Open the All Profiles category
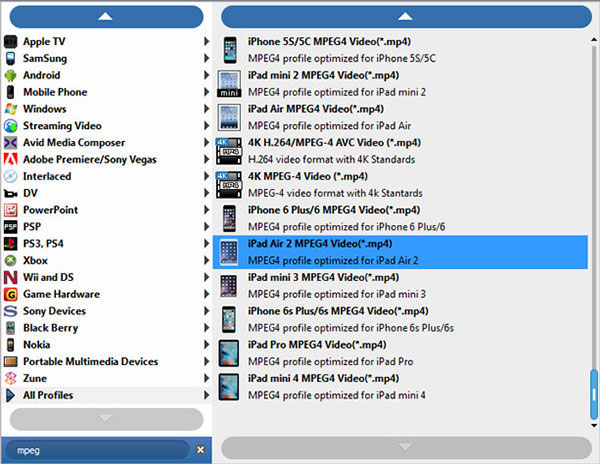The height and width of the screenshot is (464, 600). tap(48, 395)
